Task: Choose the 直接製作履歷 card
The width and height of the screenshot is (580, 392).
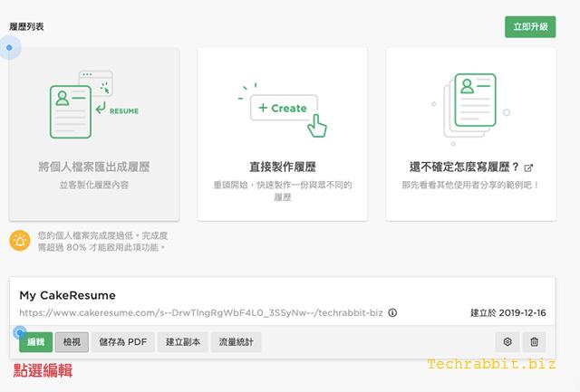Action: tap(283, 135)
